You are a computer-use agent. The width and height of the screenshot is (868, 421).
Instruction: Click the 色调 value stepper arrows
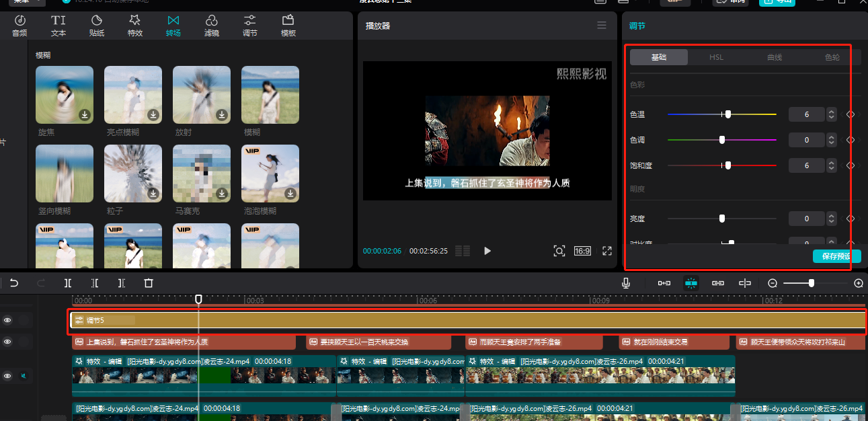[x=832, y=140]
